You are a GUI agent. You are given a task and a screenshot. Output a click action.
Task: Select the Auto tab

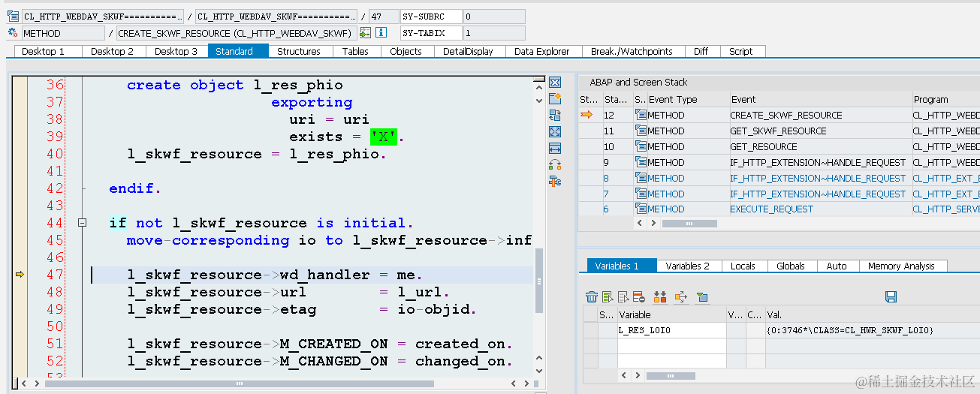[837, 266]
